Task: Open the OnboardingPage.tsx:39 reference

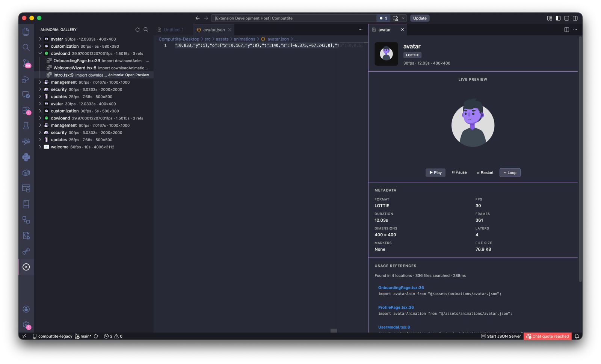Action: [x=94, y=60]
